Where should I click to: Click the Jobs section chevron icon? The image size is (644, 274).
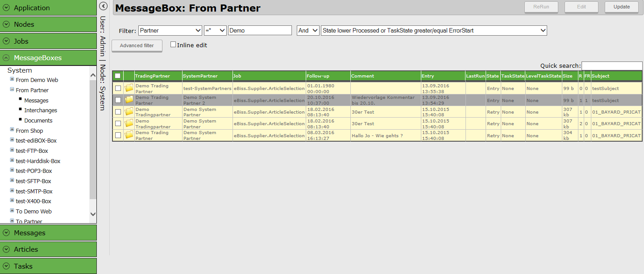coord(6,41)
